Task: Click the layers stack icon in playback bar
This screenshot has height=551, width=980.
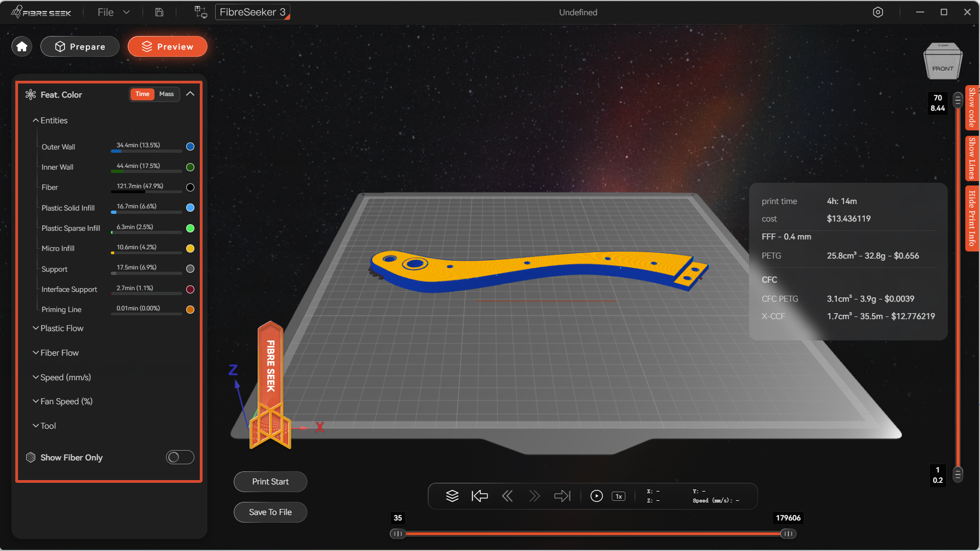Action: [x=452, y=496]
